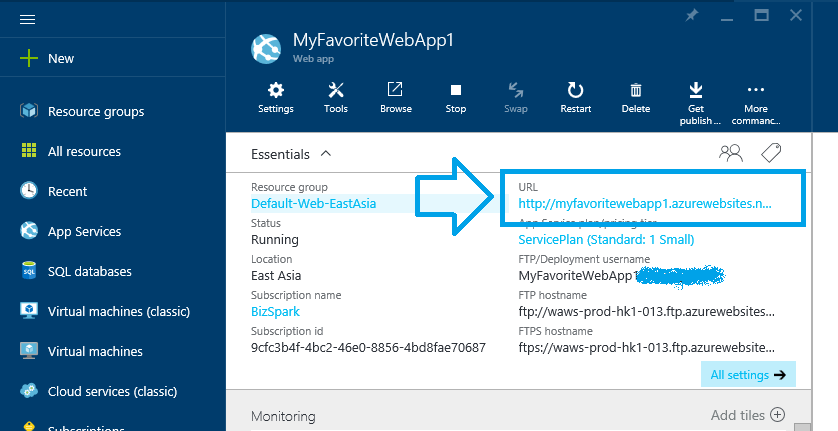Click the MyFavoriteWebApp1 web app logo
Screen dimensions: 838x431
266,49
